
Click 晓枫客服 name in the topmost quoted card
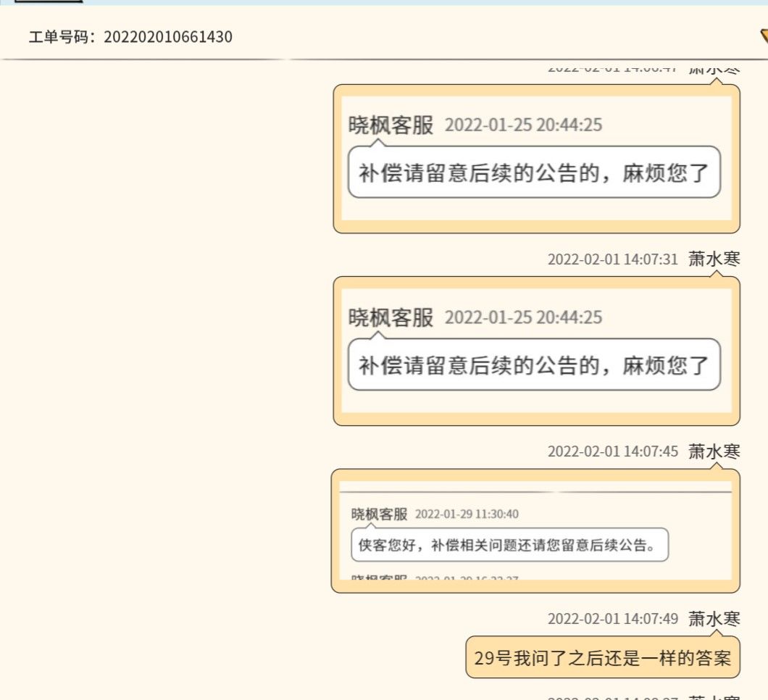tap(391, 125)
